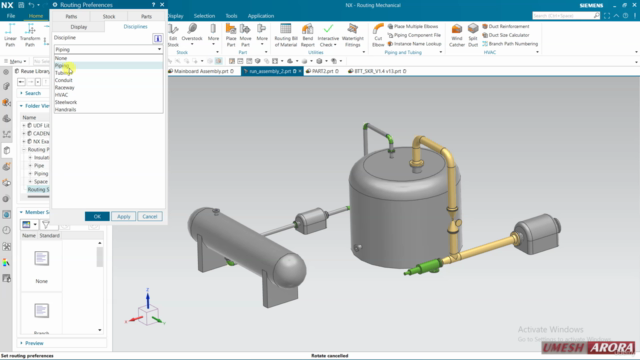Screen dimensions: 640x360
Task: Click Cancel in Routing Preferences
Action: (150, 216)
